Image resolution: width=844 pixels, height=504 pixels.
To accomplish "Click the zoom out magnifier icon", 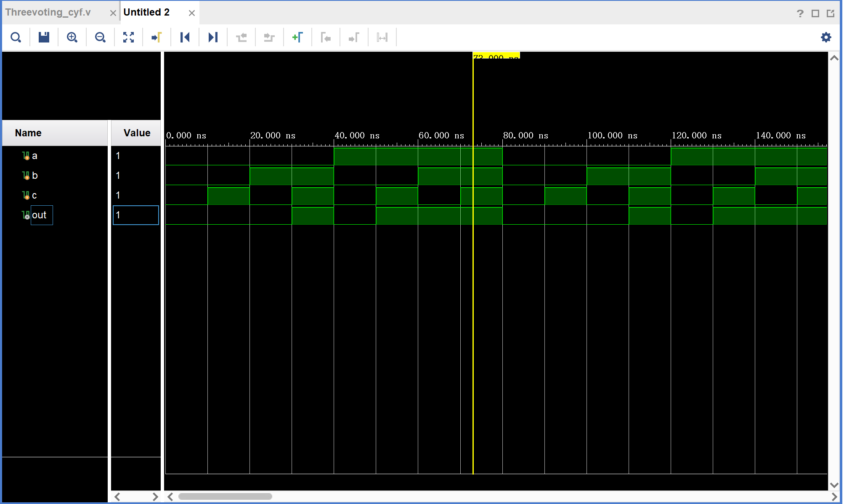I will [100, 37].
